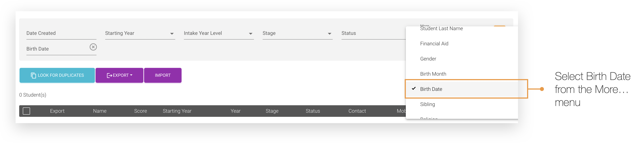This screenshot has width=644, height=143.
Task: Sort by the Score column header
Action: (140, 111)
